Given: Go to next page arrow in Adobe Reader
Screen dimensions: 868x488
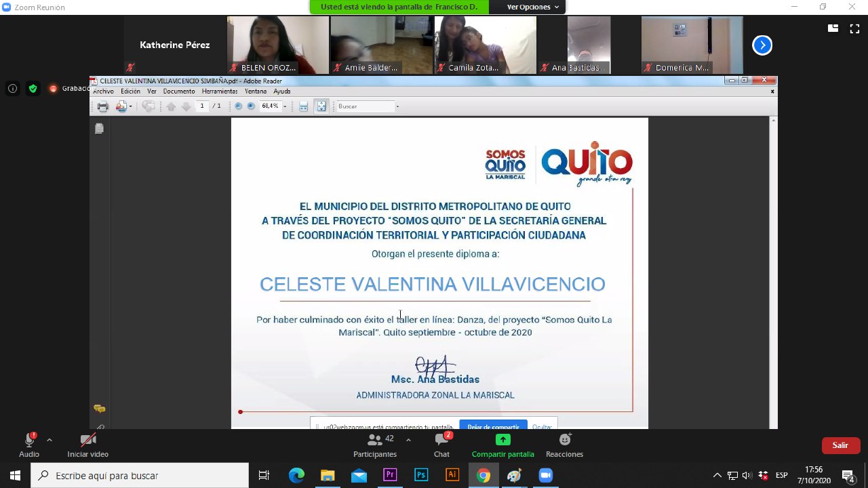Looking at the screenshot, I should point(186,106).
